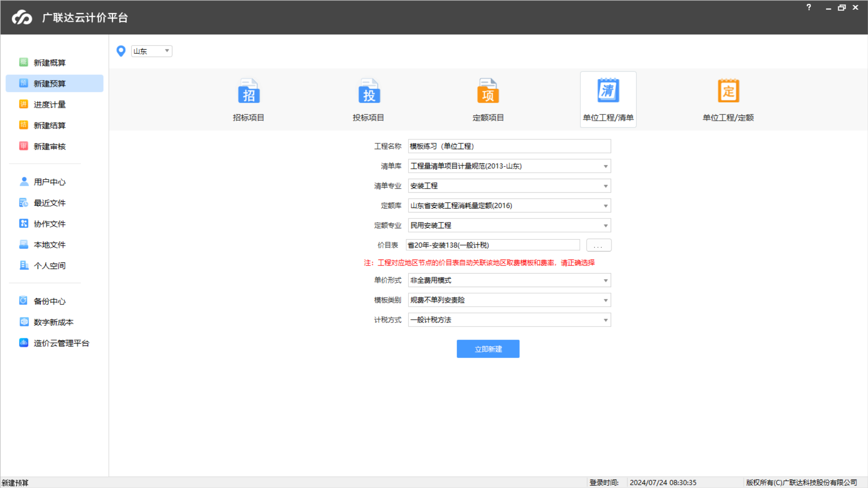Click the 新建结算 menu label
The height and width of the screenshot is (488, 868).
[50, 125]
